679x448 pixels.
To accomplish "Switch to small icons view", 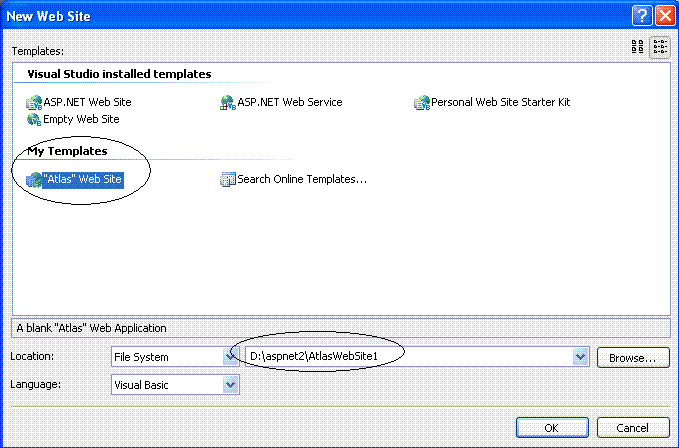I will pos(660,47).
